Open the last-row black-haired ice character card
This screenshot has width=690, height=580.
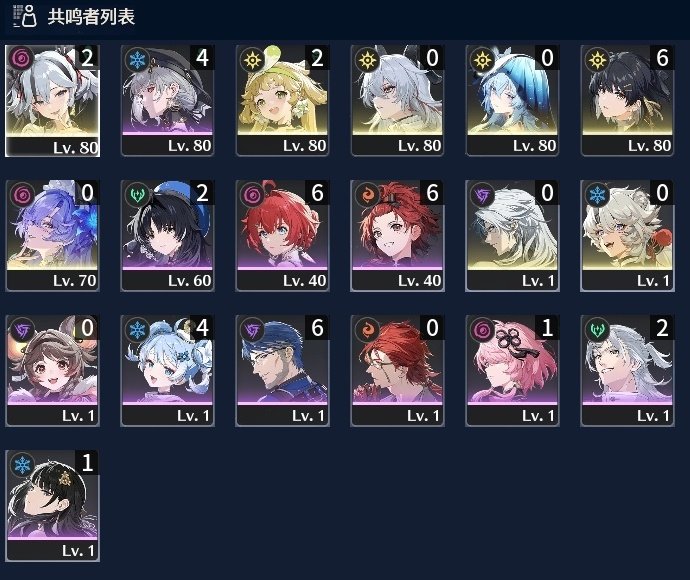coord(52,506)
